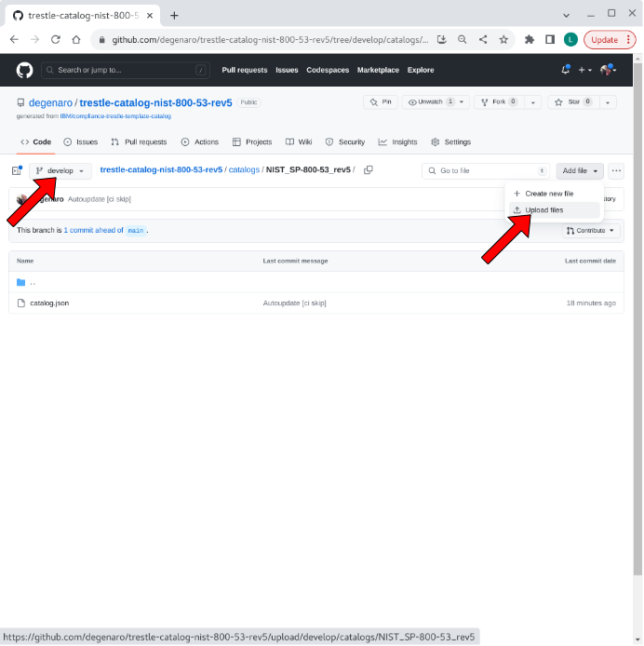The width and height of the screenshot is (644, 646).
Task: Click the browser address bar URL
Action: click(x=270, y=39)
